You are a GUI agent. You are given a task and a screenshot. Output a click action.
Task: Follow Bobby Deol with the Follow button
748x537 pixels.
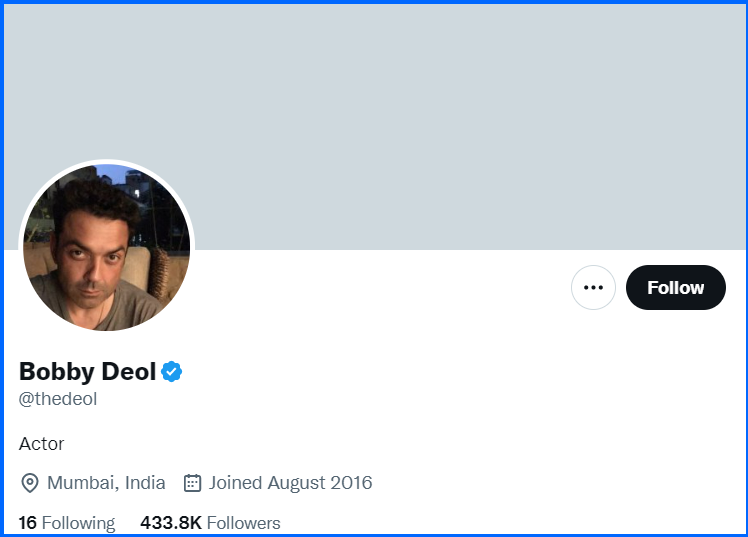tap(675, 288)
